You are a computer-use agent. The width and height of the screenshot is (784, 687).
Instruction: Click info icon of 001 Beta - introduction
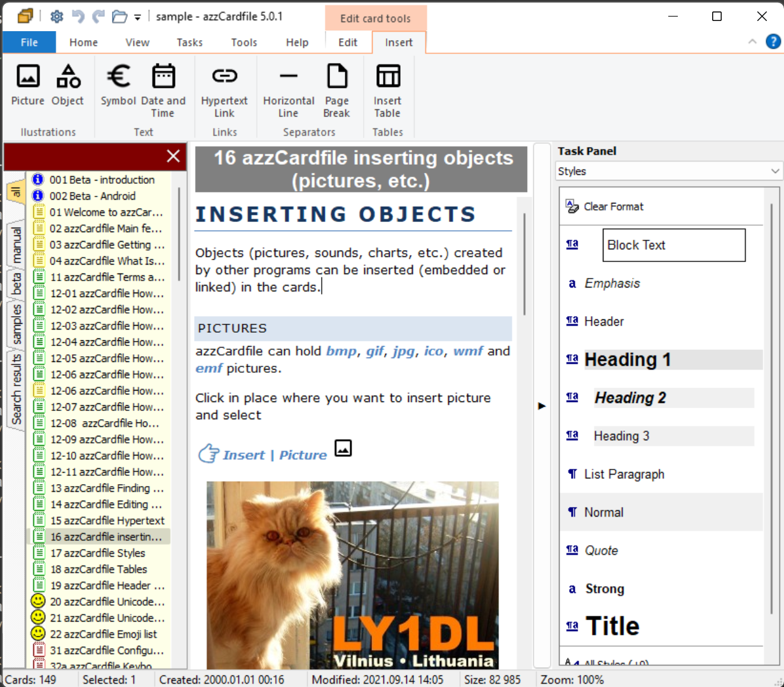tap(38, 179)
